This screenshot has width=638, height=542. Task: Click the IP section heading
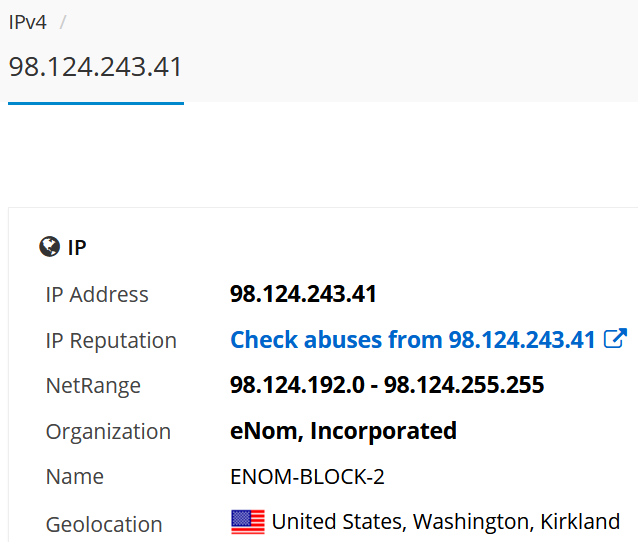pos(77,248)
